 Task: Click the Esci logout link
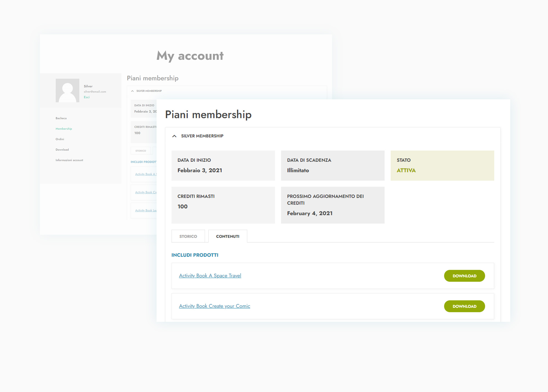click(87, 97)
